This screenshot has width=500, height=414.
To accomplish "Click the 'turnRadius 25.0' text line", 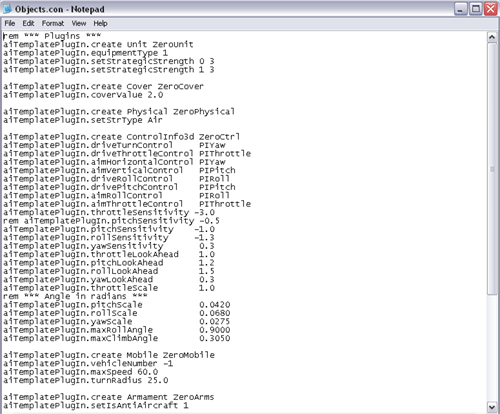I will (86, 380).
